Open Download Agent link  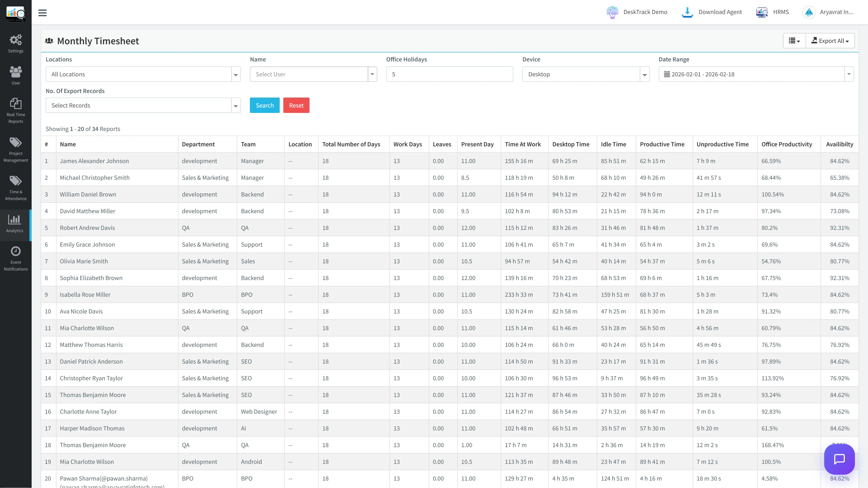point(720,12)
